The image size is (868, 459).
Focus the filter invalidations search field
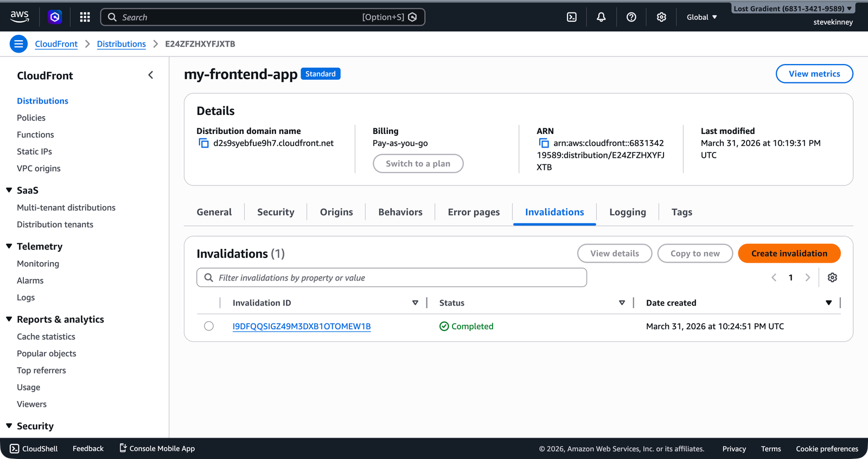click(392, 277)
